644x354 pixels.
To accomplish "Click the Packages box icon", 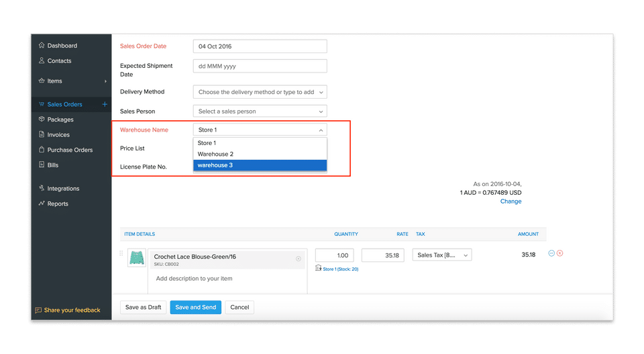I will coord(42,120).
